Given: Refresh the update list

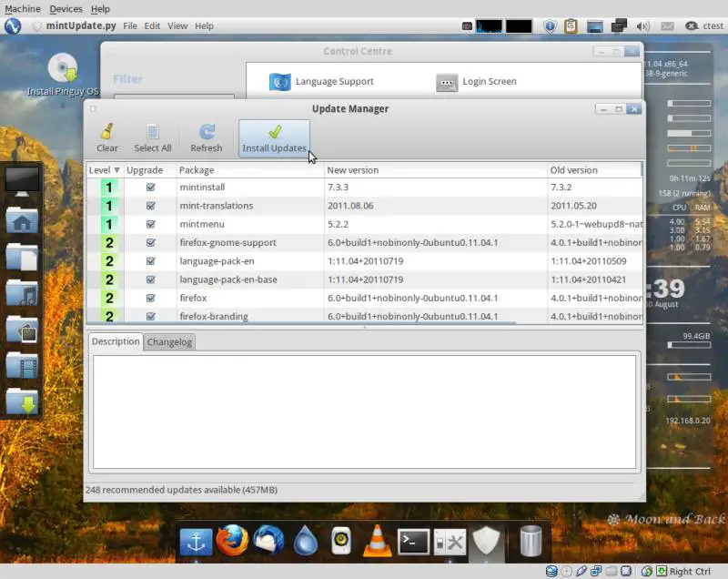Looking at the screenshot, I should [207, 137].
